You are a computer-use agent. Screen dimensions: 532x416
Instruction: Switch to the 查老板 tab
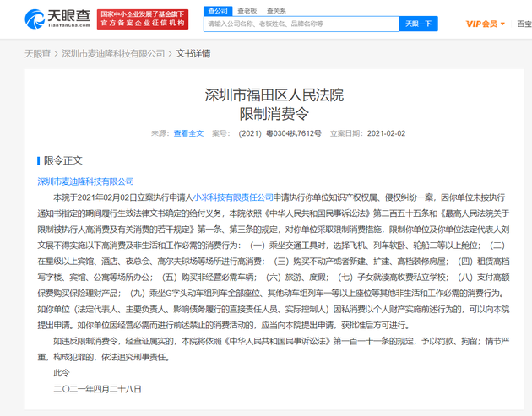pyautogui.click(x=247, y=11)
